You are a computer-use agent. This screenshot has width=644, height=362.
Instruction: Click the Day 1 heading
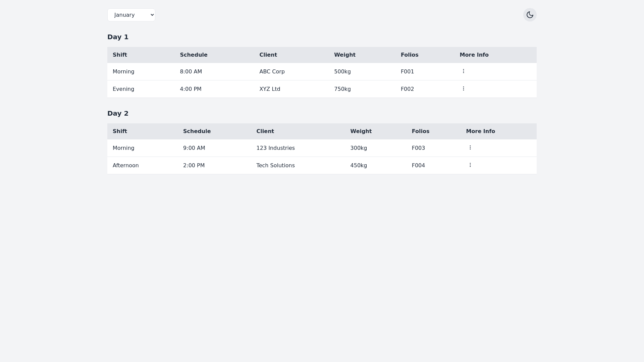pyautogui.click(x=118, y=37)
